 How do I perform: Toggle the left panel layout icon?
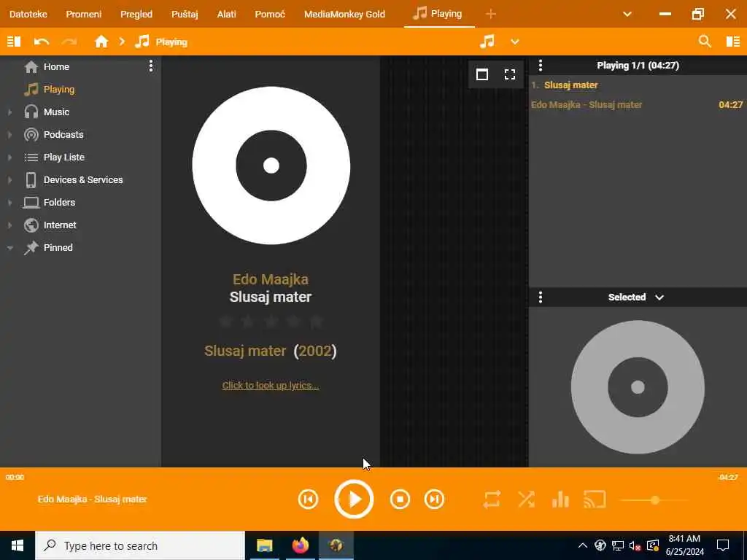pos(14,42)
